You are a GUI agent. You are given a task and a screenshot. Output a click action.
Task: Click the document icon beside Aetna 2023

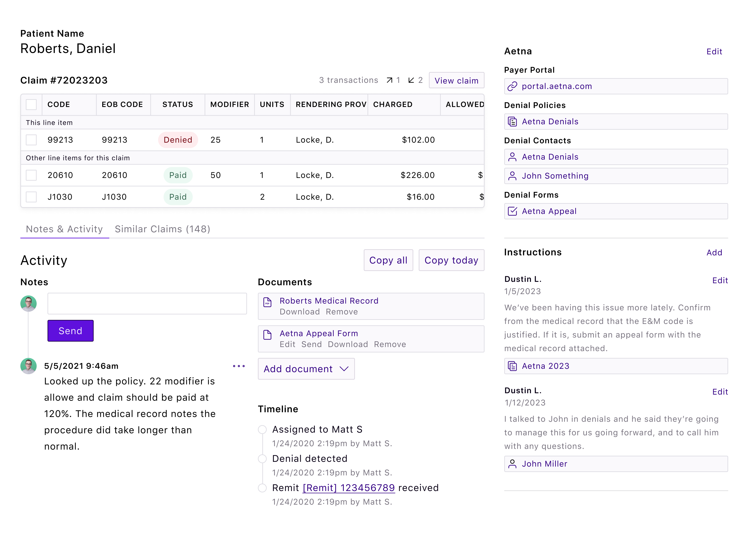click(512, 366)
